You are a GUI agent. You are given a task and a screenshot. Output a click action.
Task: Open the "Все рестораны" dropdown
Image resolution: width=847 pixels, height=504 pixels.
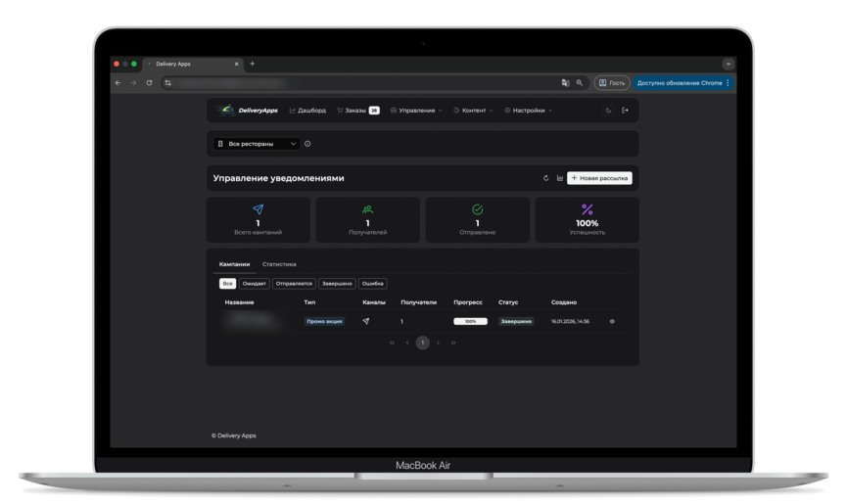coord(258,144)
